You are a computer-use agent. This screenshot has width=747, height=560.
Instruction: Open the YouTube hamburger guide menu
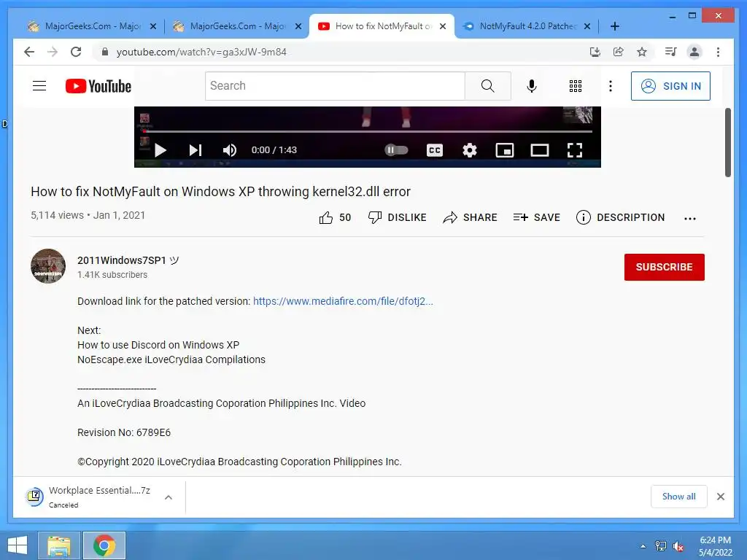pos(39,86)
